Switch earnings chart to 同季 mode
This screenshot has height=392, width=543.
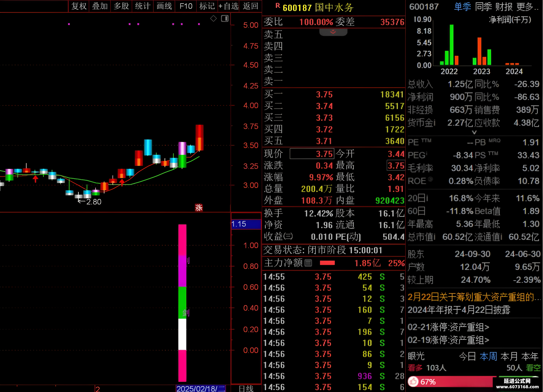(x=483, y=7)
